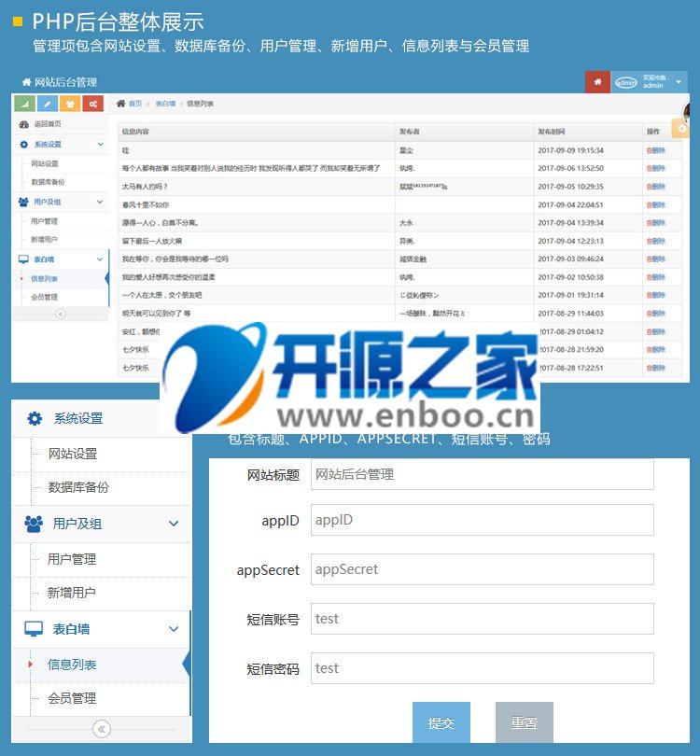This screenshot has height=756, width=700.
Task: Click 返回首页 dashboard icon in small sidebar
Action: click(x=24, y=124)
